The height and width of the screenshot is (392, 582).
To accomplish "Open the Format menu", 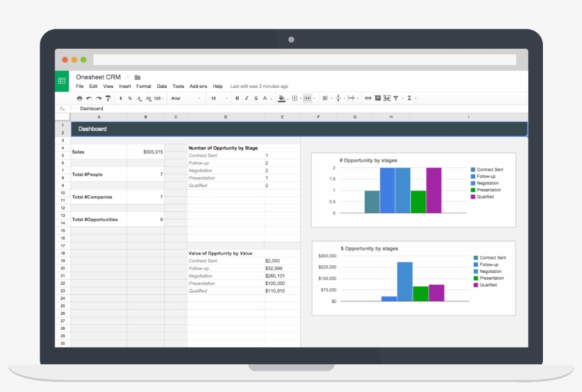I will (x=143, y=86).
